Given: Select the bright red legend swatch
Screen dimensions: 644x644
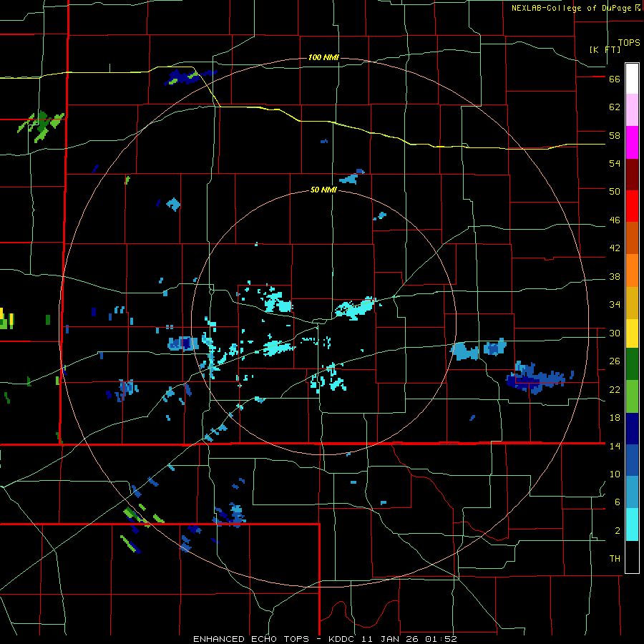Looking at the screenshot, I should point(632,206).
